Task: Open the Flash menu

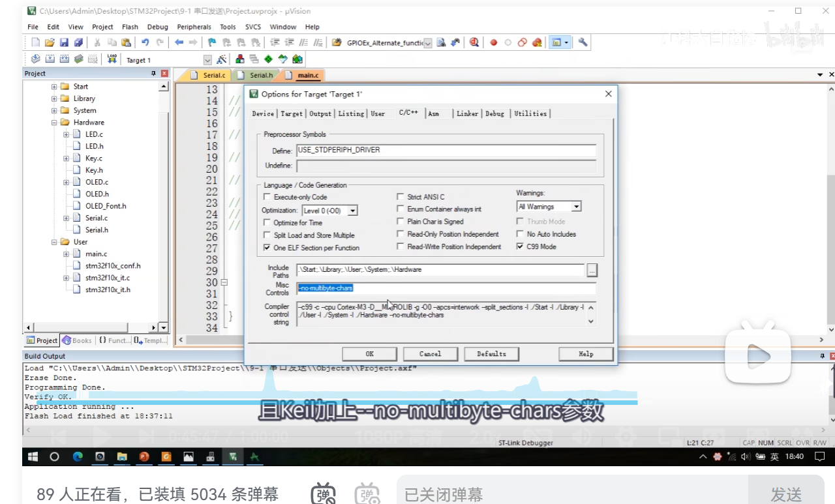Action: [x=130, y=27]
